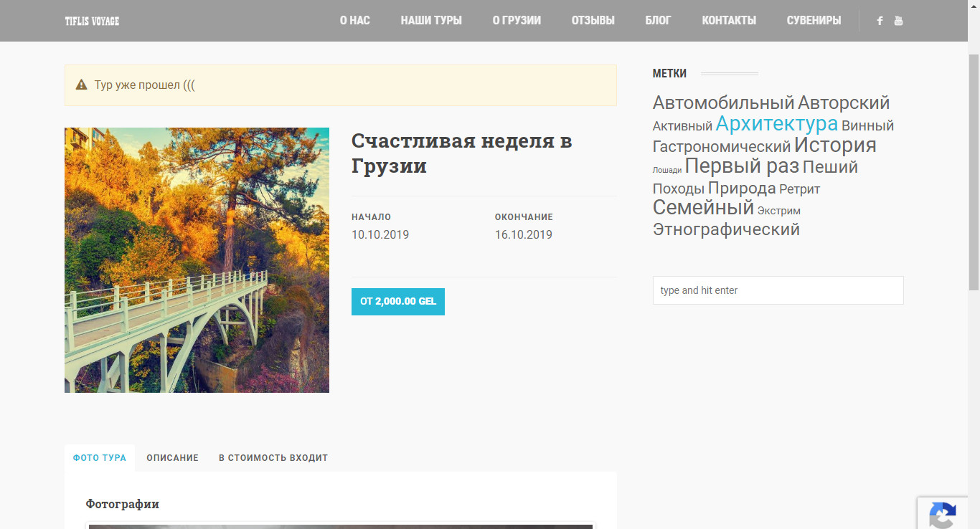Open the О НАС menu item
980x529 pixels.
point(355,20)
